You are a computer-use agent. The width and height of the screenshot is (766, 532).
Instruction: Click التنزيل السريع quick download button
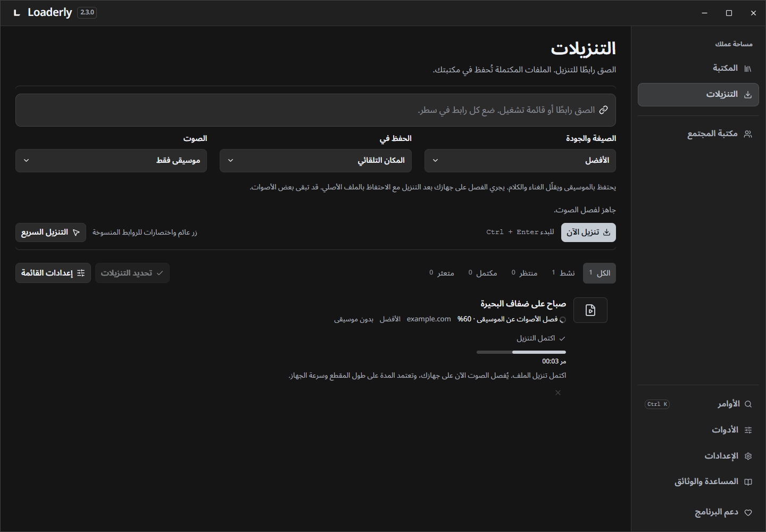(51, 232)
